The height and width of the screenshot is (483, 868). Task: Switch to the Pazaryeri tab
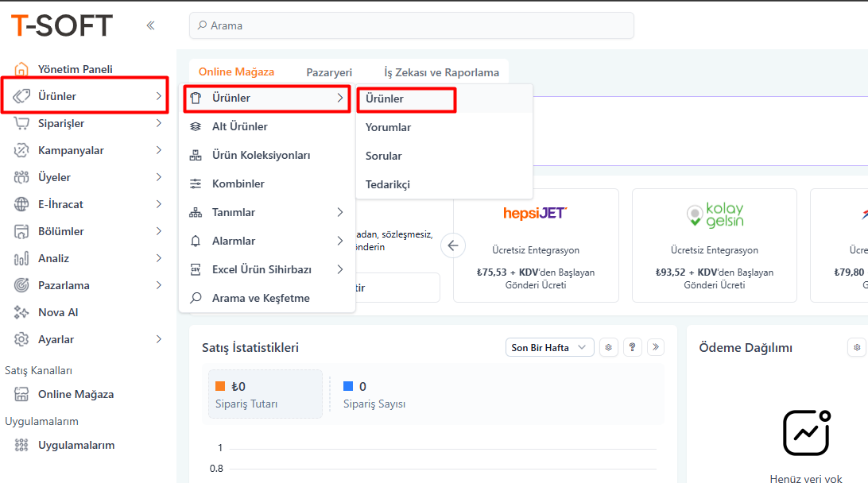[329, 72]
